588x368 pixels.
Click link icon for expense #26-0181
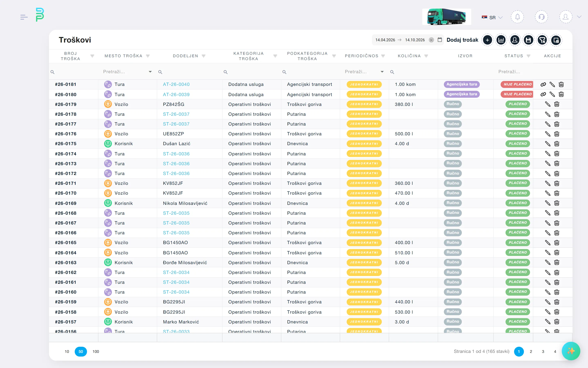(543, 84)
